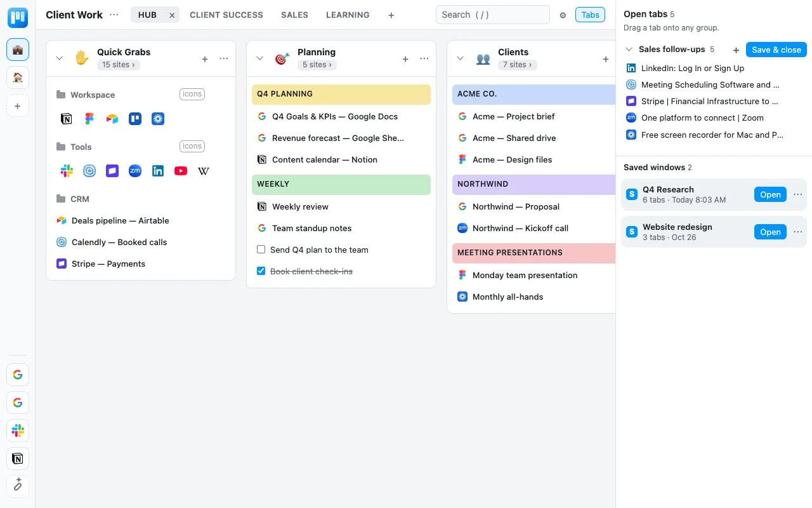Image resolution: width=812 pixels, height=508 pixels.
Task: Toggle the icons view for Tools folder
Action: [192, 146]
